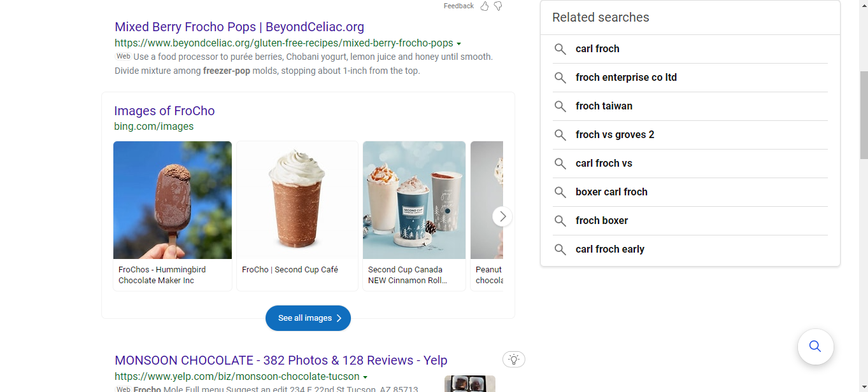Click 'FroCho | Second Cup Café' caption

pos(290,270)
